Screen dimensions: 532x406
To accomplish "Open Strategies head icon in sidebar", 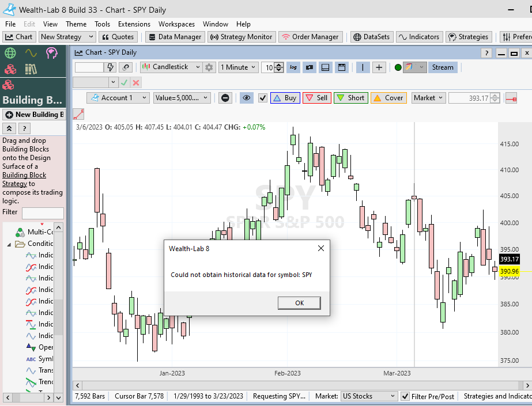I will coord(51,53).
